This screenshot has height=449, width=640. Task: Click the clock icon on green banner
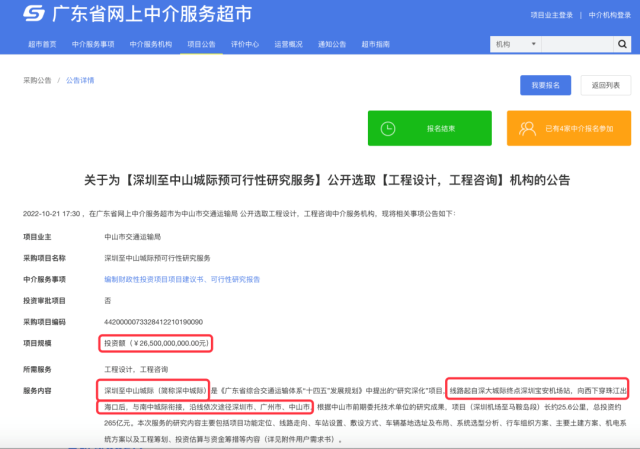pos(388,129)
